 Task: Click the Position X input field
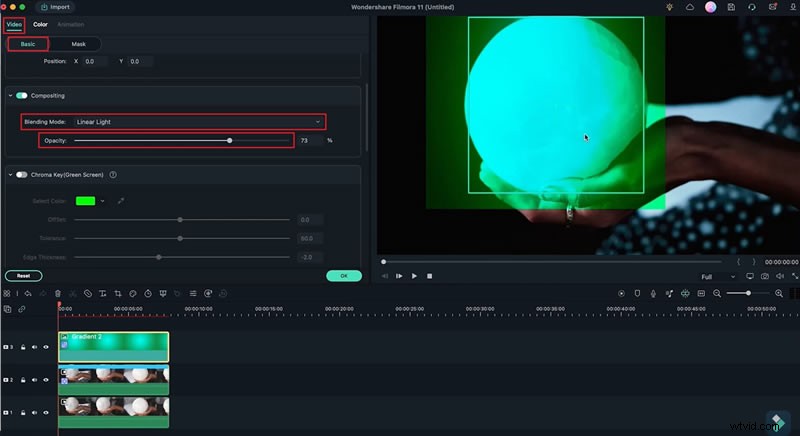click(95, 61)
